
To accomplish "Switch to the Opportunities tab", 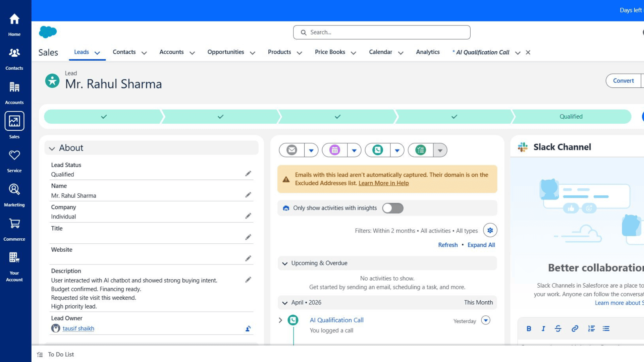I will [x=226, y=52].
